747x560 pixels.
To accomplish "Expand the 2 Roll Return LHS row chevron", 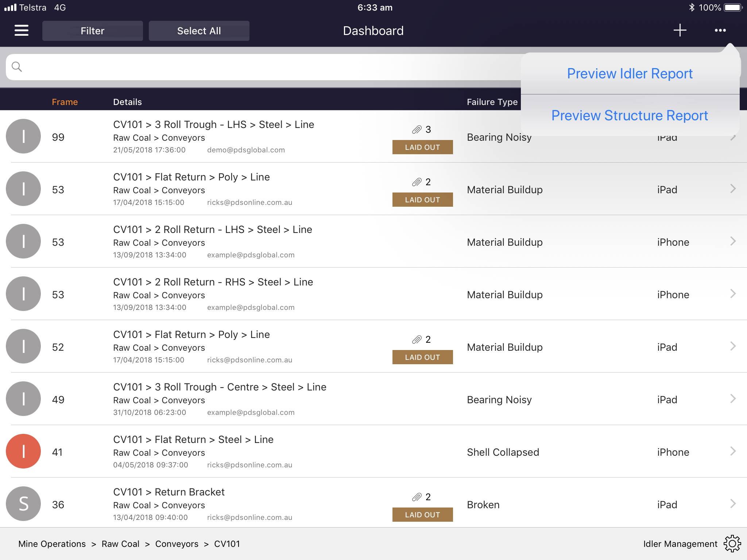I will pos(733,241).
